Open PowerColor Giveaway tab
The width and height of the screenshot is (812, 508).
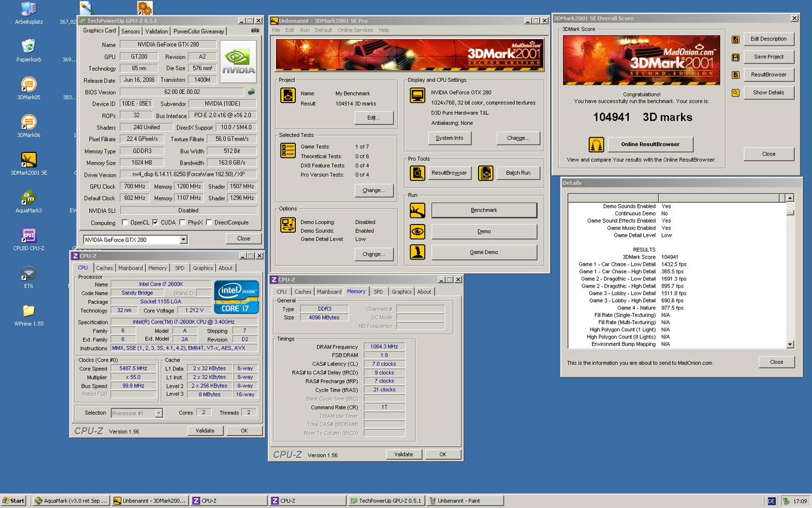(198, 31)
